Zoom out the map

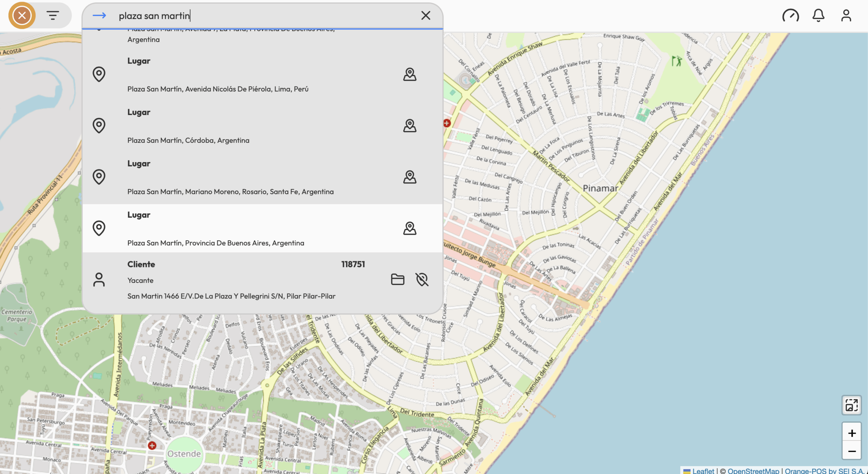(851, 451)
